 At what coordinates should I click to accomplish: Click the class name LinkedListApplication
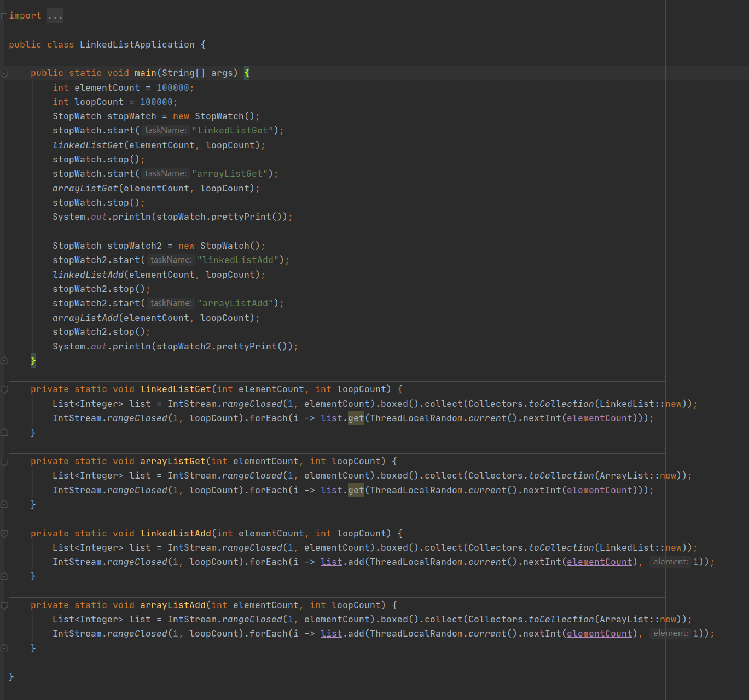137,45
